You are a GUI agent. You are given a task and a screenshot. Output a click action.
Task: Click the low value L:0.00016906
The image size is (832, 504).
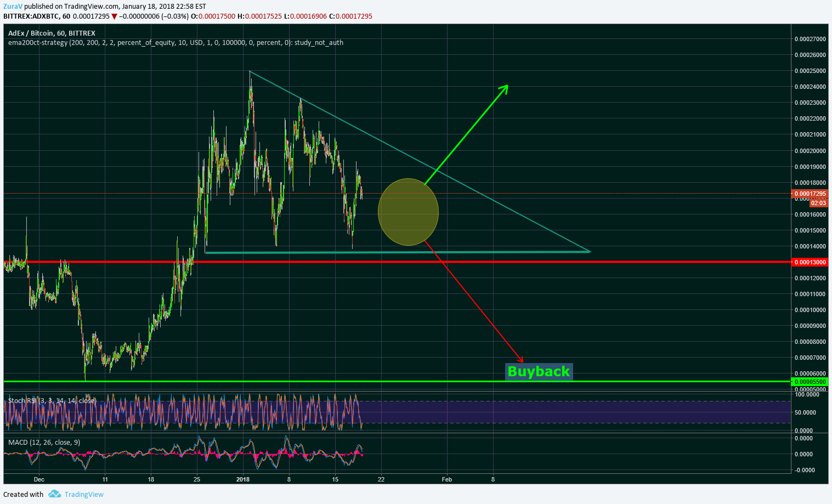305,16
